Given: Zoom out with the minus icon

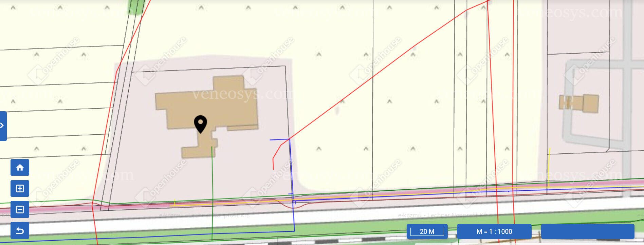Looking at the screenshot, I should 20,209.
